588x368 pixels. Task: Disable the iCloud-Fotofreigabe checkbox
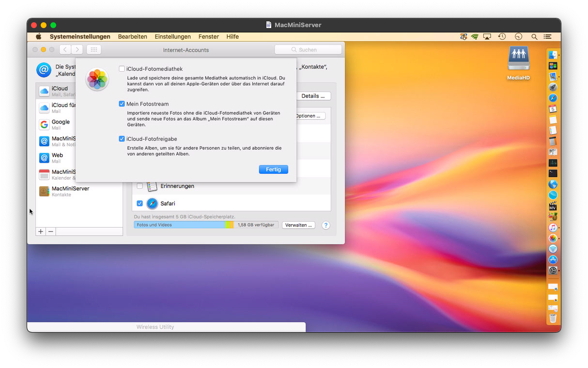(x=122, y=139)
